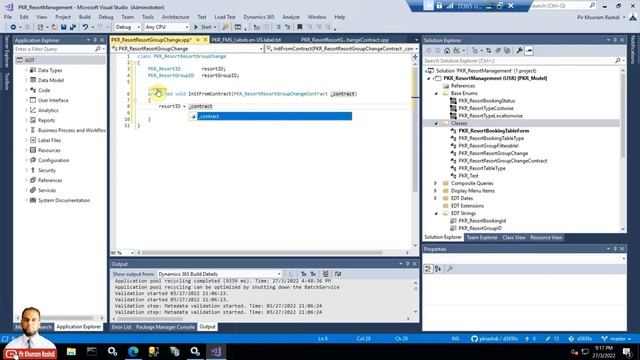The image size is (640, 360).
Task: Switch to the Team Explorer tab
Action: [x=482, y=237]
